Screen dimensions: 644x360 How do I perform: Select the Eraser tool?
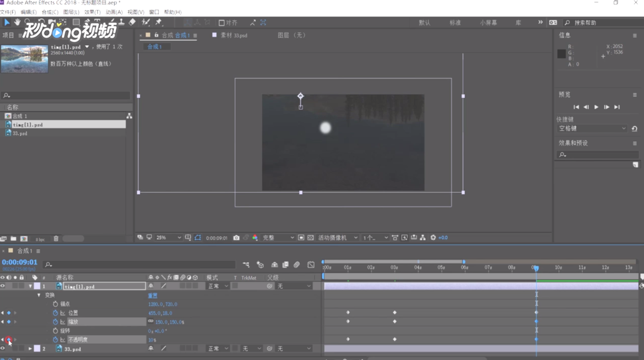(x=132, y=22)
